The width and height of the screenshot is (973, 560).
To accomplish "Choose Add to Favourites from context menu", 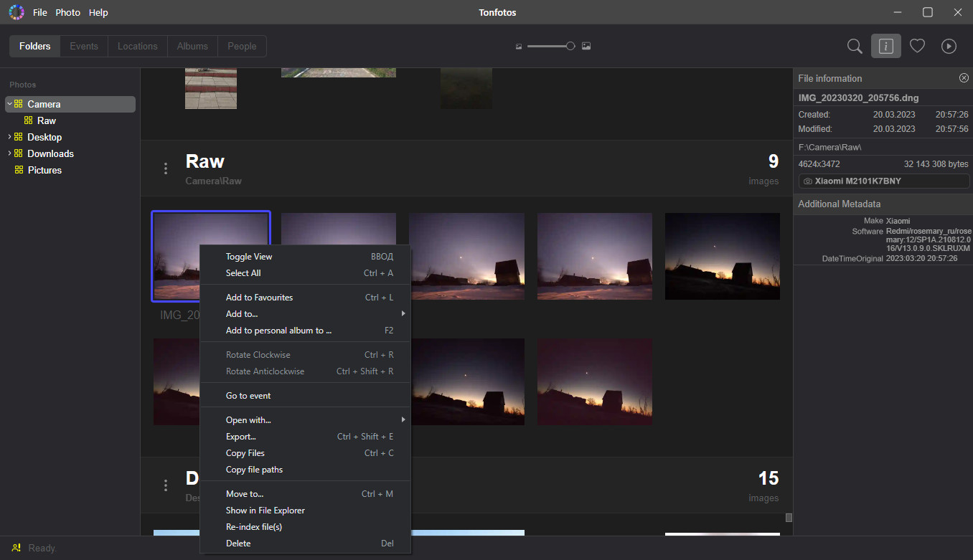I will (x=259, y=298).
